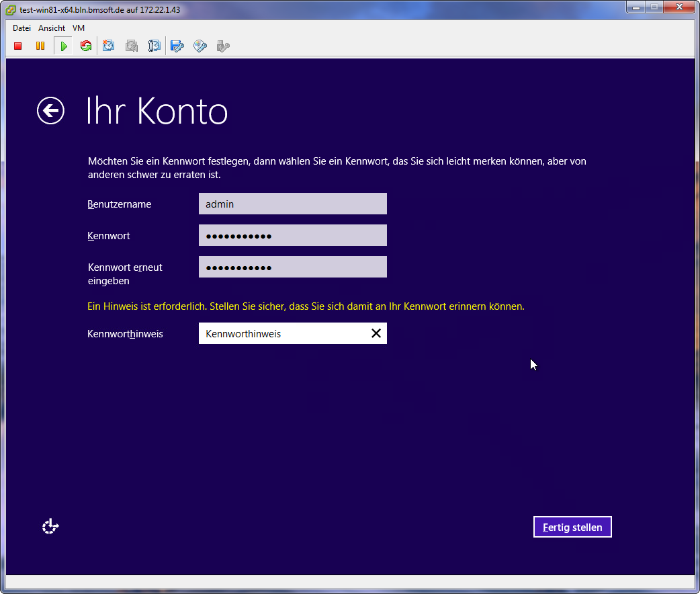Click into the Kennwort password field

[x=292, y=235]
